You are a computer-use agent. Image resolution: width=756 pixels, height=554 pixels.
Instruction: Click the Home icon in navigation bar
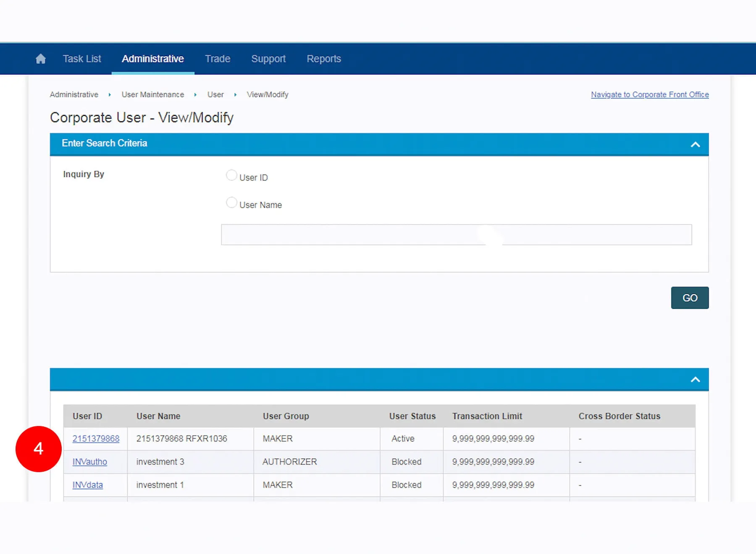click(41, 59)
